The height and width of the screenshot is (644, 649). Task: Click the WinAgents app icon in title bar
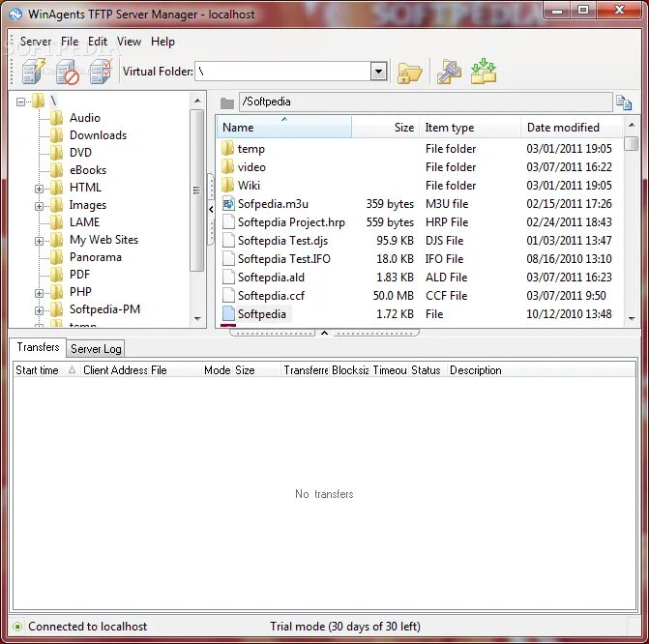(x=15, y=14)
